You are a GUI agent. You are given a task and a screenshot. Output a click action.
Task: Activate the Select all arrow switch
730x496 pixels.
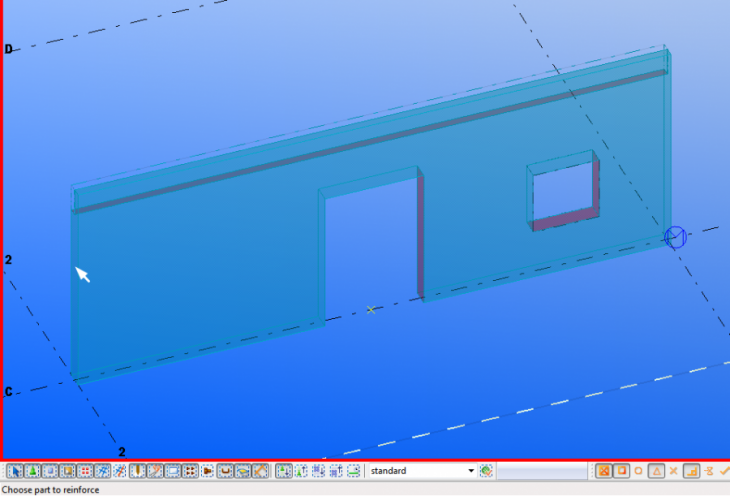point(15,471)
